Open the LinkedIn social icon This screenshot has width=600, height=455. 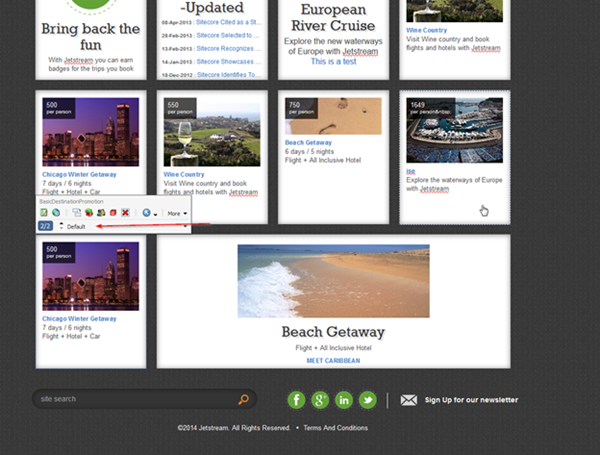click(x=344, y=400)
